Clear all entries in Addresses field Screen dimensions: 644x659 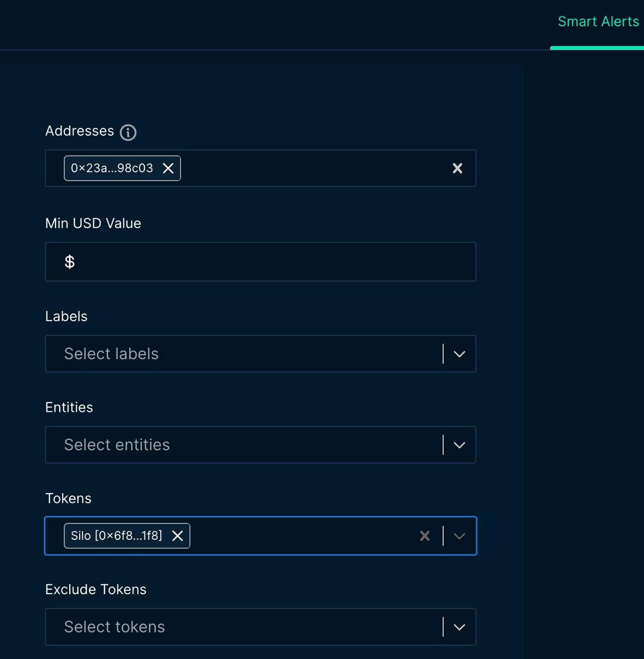[457, 169]
